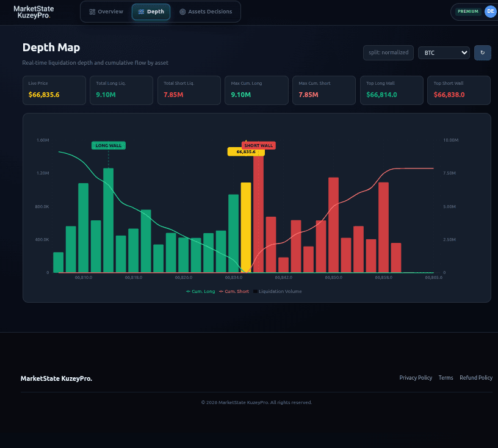Click the LONG WALL marker label
This screenshot has height=448, width=498.
click(x=108, y=145)
